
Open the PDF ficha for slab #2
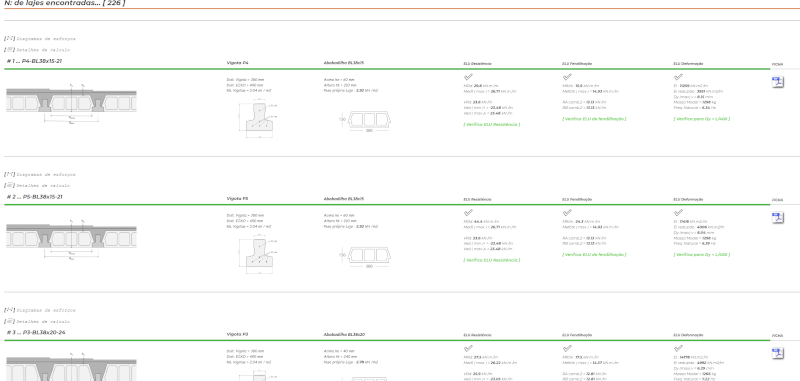(778, 218)
